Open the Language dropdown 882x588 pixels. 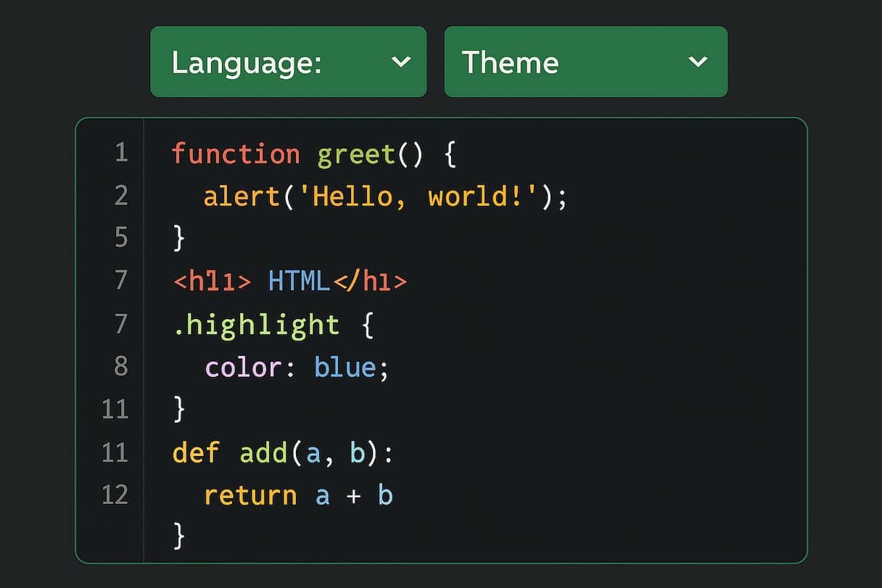pyautogui.click(x=288, y=62)
